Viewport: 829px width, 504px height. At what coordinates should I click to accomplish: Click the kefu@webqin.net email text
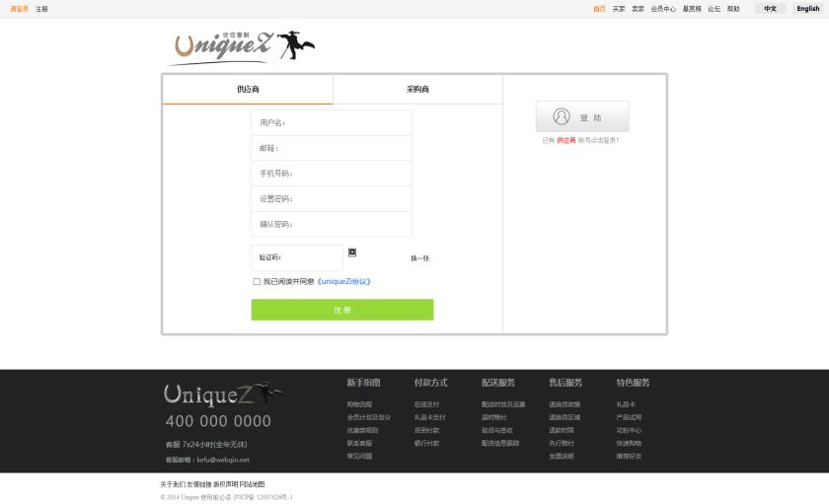[x=223, y=460]
